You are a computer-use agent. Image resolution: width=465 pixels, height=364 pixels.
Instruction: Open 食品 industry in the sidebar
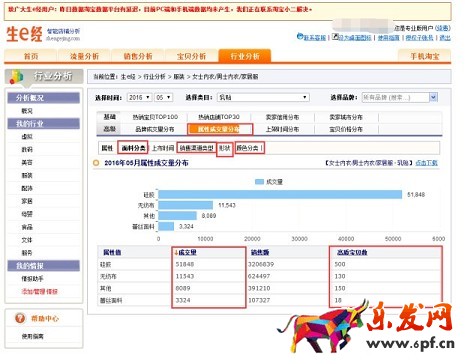coord(27,227)
